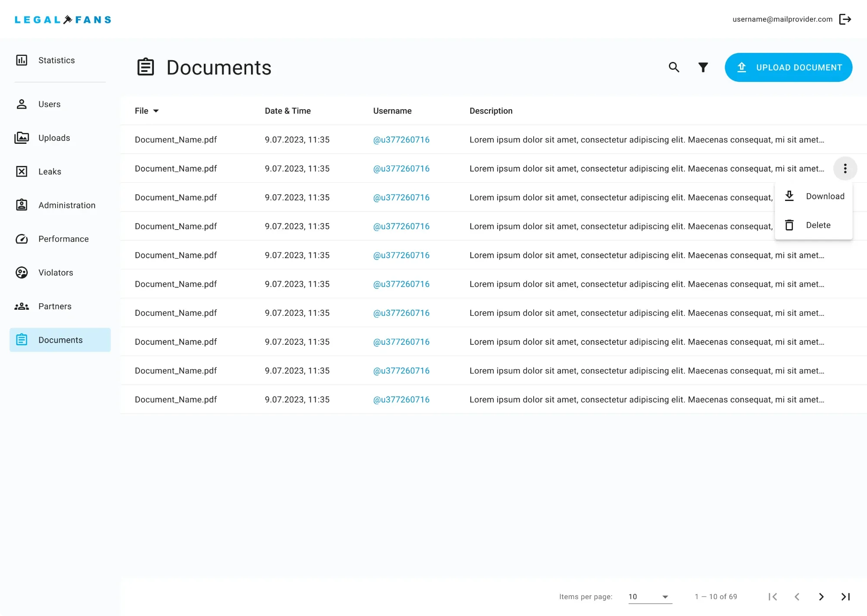
Task: Click Document_Name.pdf in the last row
Action: [176, 399]
